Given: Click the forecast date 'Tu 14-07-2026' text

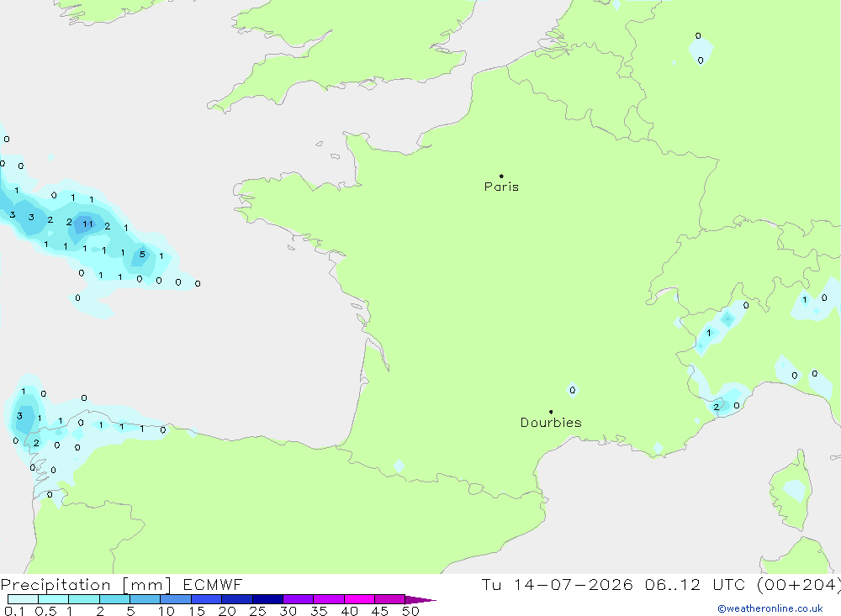Looking at the screenshot, I should click(557, 585).
